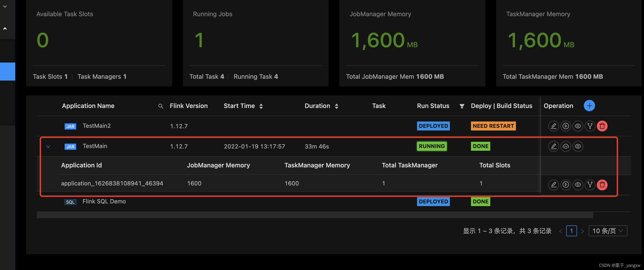
Task: Click JAR badge of TestMain2
Action: [x=70, y=126]
